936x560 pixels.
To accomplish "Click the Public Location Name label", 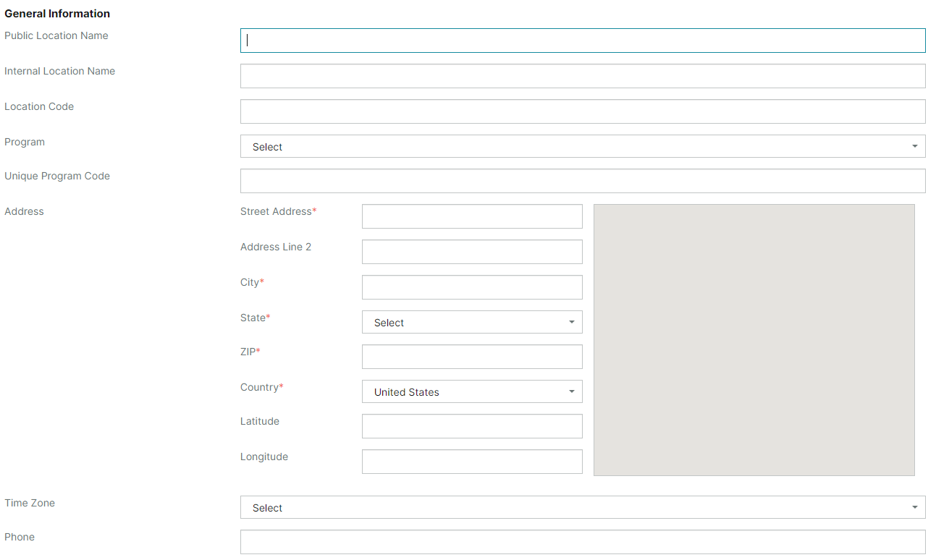I will tap(56, 35).
